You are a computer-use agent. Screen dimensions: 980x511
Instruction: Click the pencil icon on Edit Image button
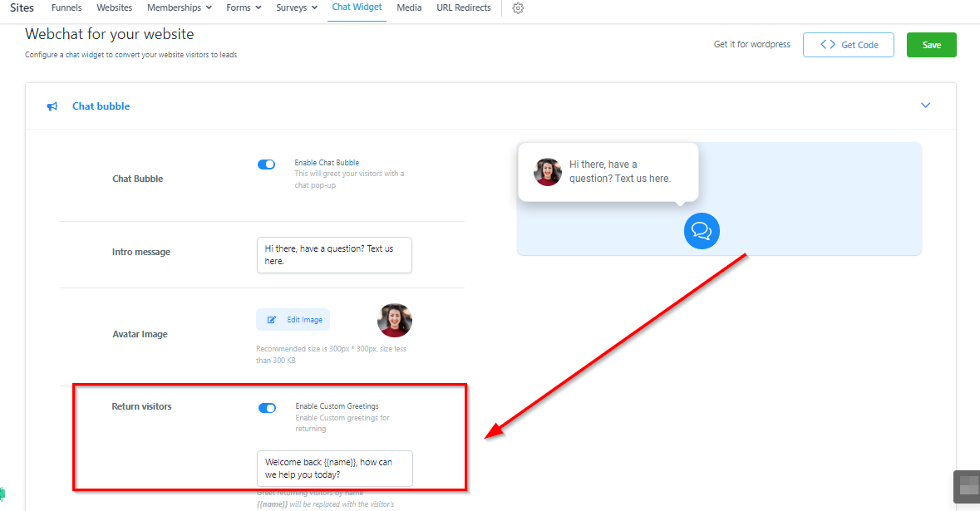click(x=272, y=320)
